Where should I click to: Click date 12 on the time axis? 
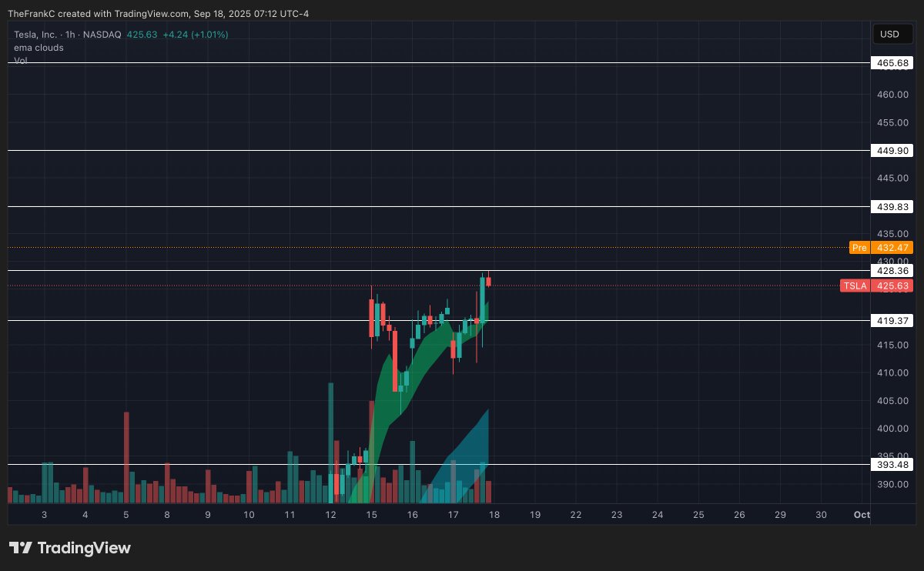pyautogui.click(x=330, y=515)
